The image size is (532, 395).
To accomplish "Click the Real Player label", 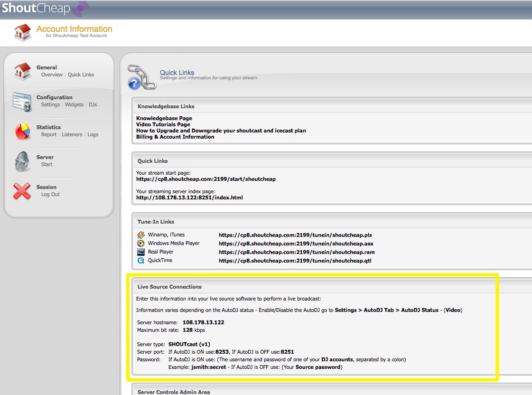I will pos(160,252).
